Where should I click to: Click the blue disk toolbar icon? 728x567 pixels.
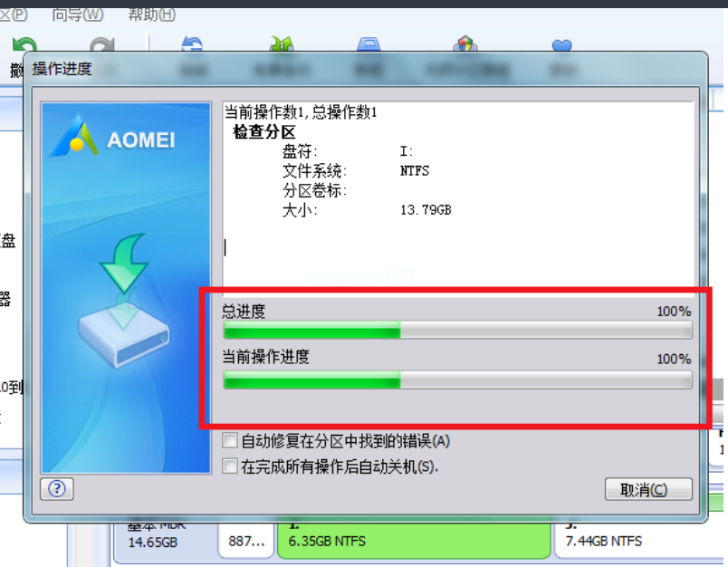[369, 44]
